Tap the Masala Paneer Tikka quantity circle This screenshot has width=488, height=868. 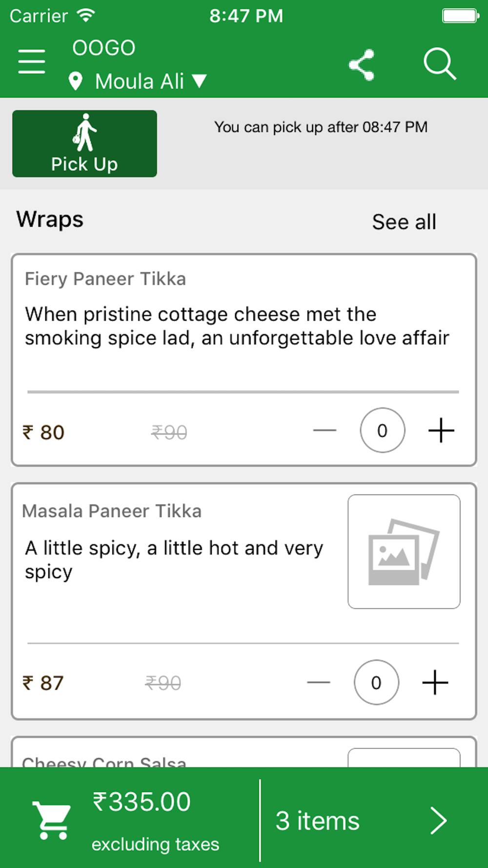click(376, 682)
